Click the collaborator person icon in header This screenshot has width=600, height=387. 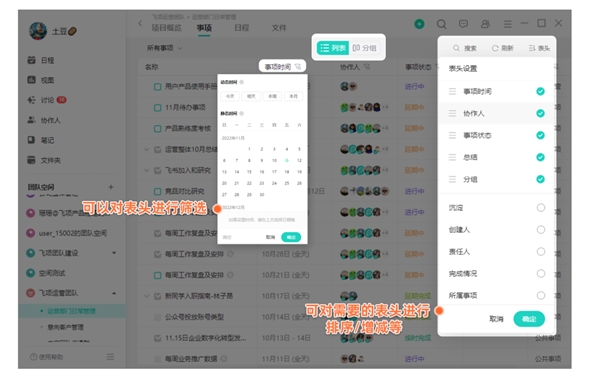pyautogui.click(x=485, y=24)
